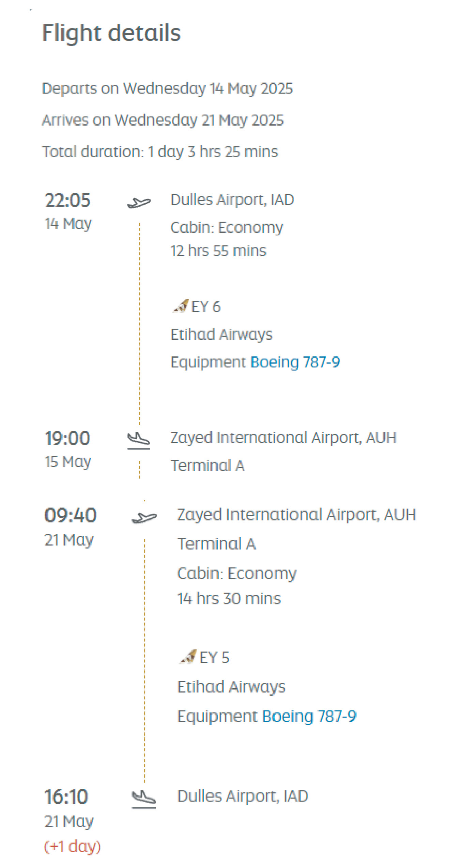Click the takeoff plane icon beside 09:40
Screen dimensions: 460x868
click(144, 517)
